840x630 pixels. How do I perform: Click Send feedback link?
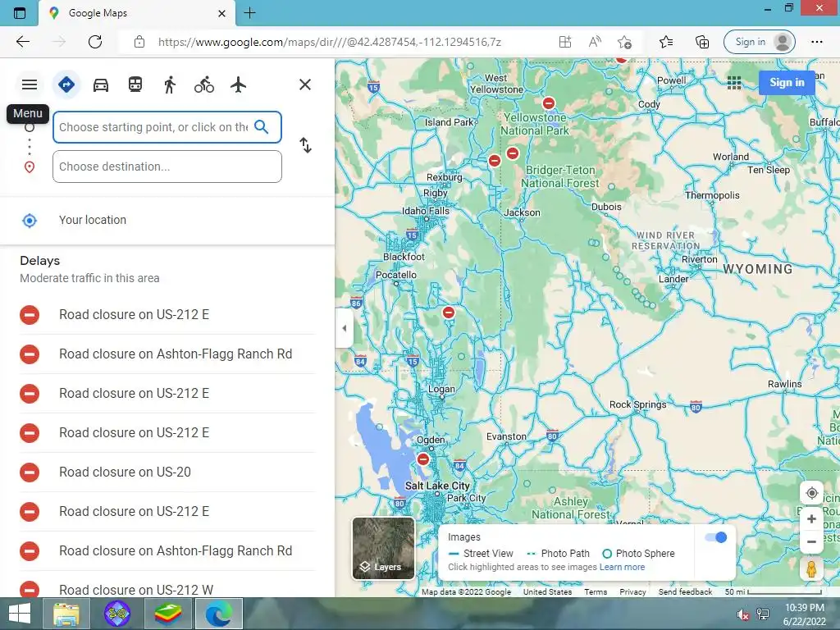click(x=685, y=592)
